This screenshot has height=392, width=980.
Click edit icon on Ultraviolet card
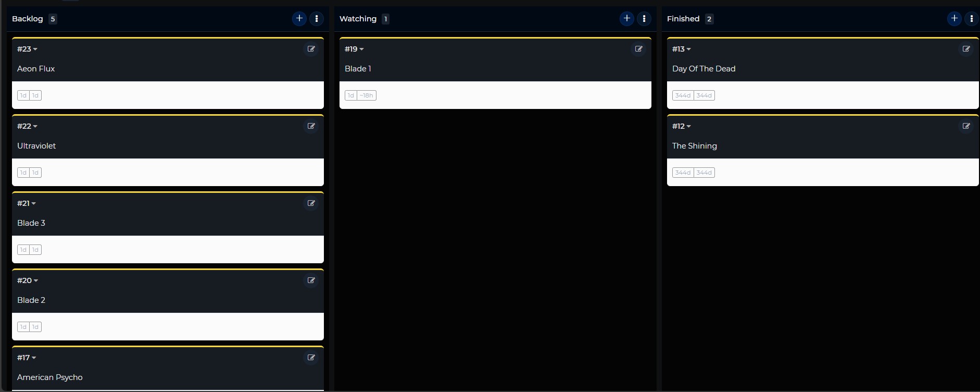(x=311, y=126)
